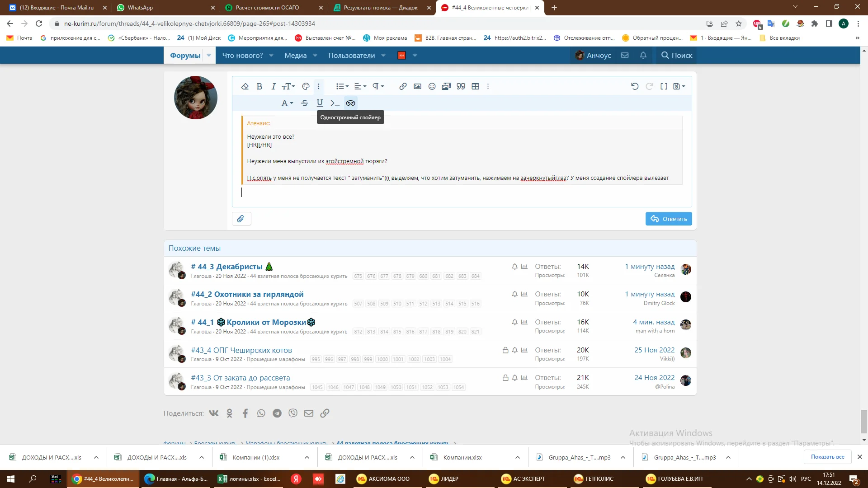Click the paperclip attach files button
Image resolution: width=868 pixels, height=488 pixels.
[241, 219]
